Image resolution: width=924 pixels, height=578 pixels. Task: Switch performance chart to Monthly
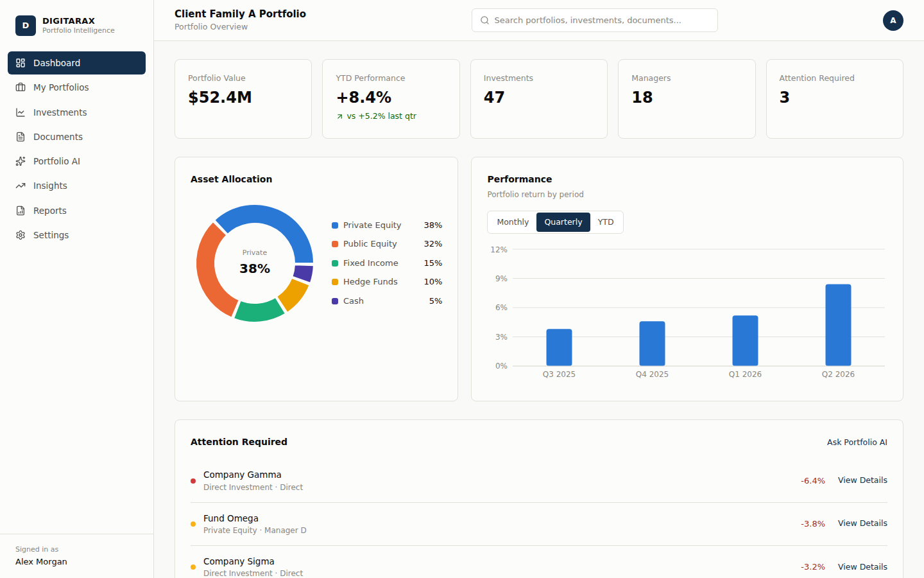(x=513, y=222)
